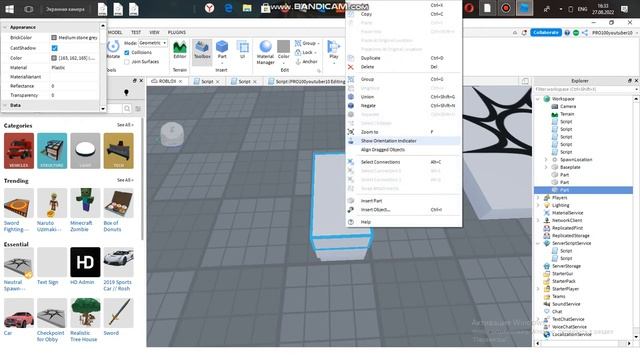The width and height of the screenshot is (640, 360).
Task: Open the Structure toolbox category
Action: [52, 151]
